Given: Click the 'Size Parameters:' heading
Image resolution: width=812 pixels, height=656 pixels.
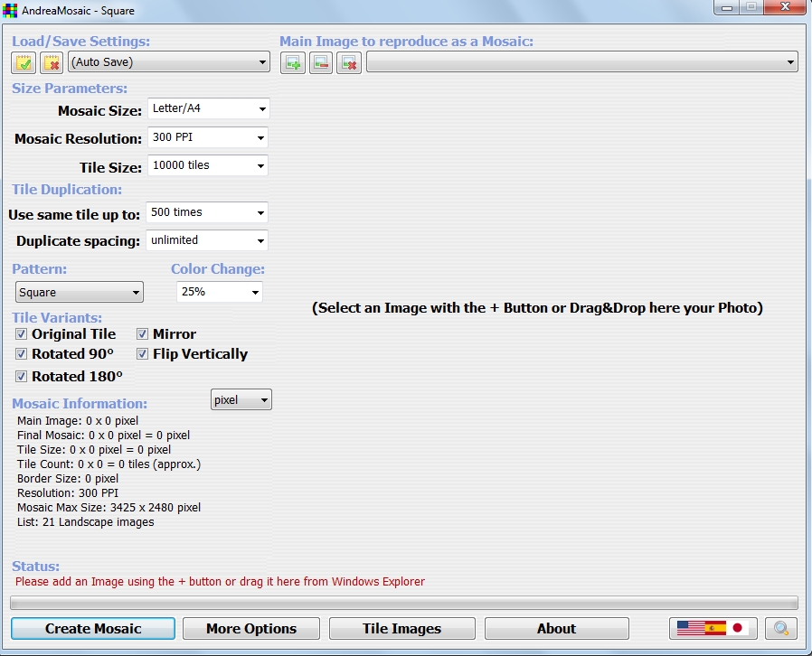Looking at the screenshot, I should point(70,89).
